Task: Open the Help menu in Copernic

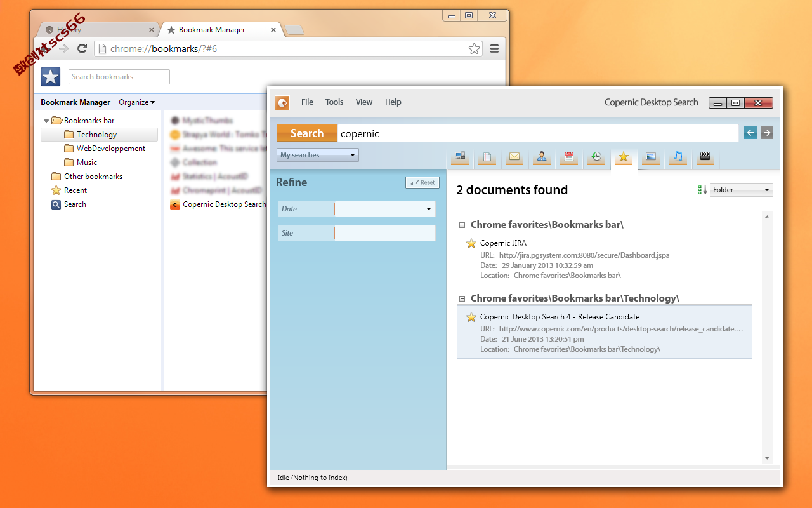Action: pyautogui.click(x=393, y=102)
